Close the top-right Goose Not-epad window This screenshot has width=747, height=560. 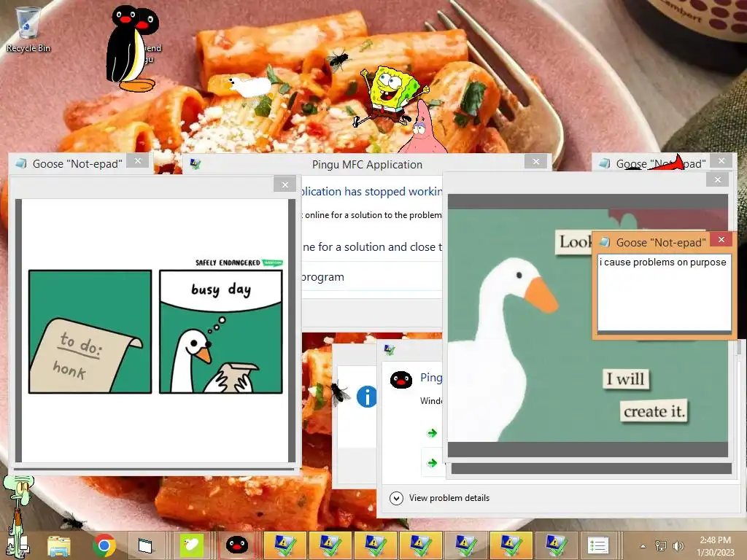(x=721, y=161)
